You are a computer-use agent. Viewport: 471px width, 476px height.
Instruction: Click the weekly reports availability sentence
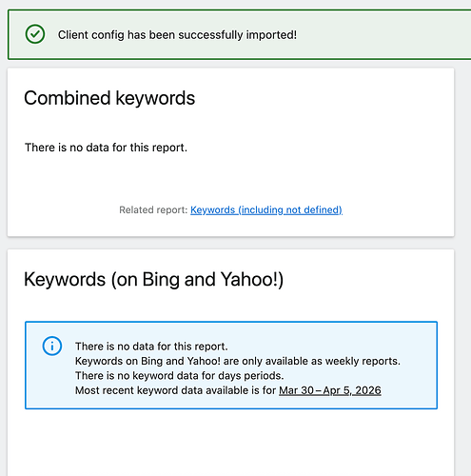pyautogui.click(x=238, y=361)
